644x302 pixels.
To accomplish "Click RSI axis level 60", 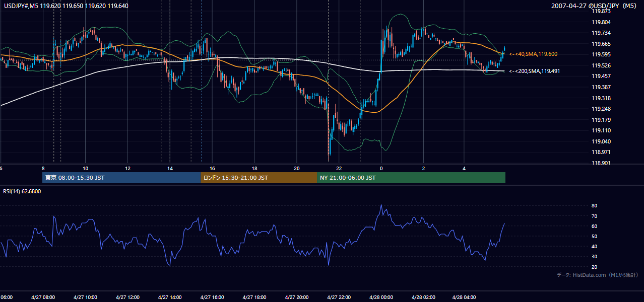I will [595, 226].
